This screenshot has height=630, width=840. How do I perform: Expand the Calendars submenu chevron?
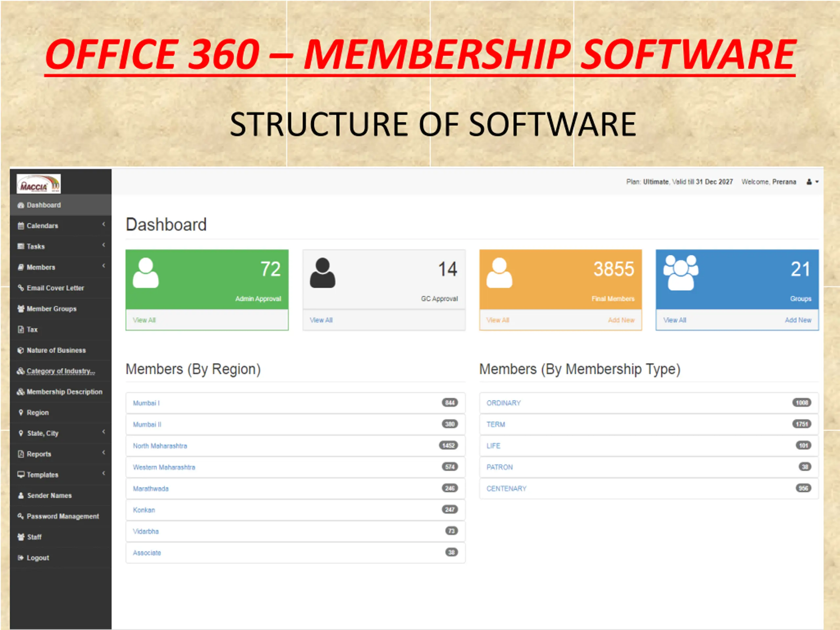click(104, 225)
